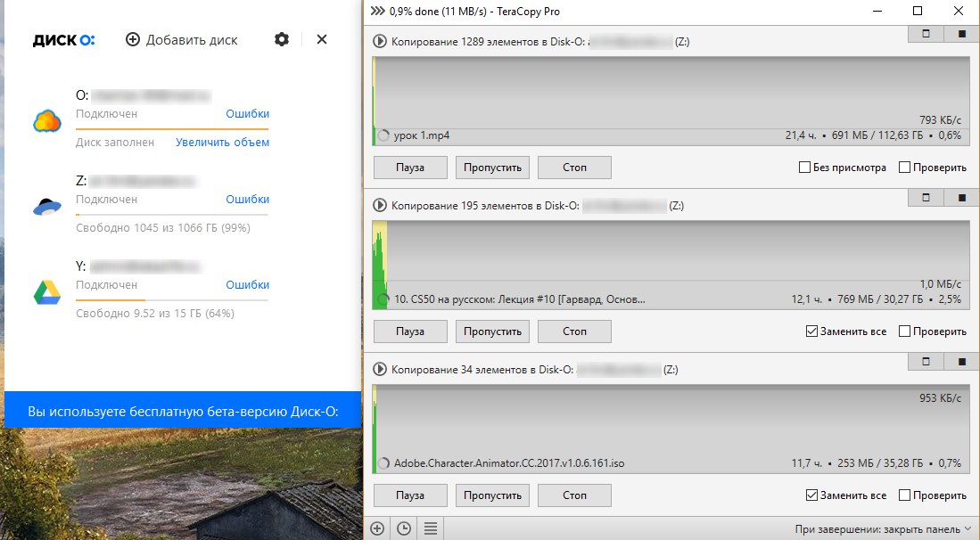Pause the CS50 lecture copy job
Viewport: 980px width, 540px height.
[410, 331]
